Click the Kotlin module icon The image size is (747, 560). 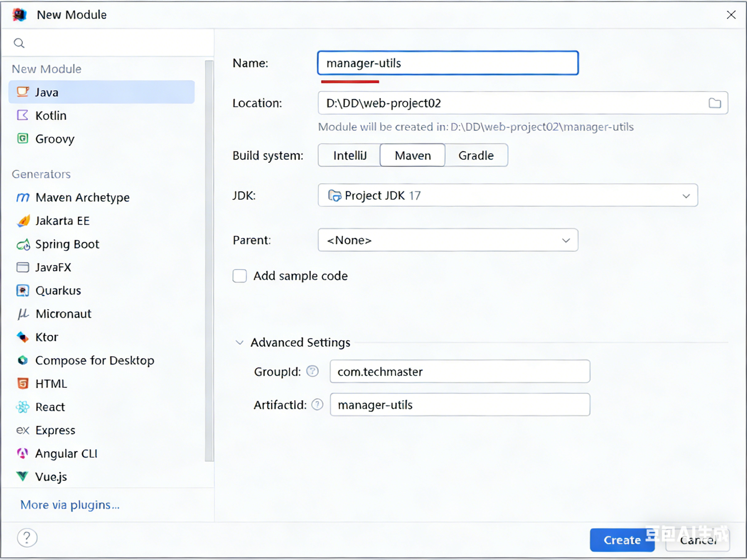point(23,116)
